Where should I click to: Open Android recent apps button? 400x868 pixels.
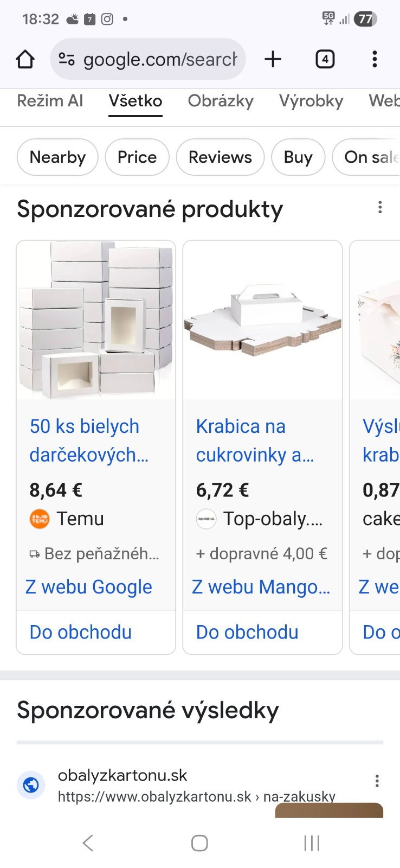[x=312, y=843]
